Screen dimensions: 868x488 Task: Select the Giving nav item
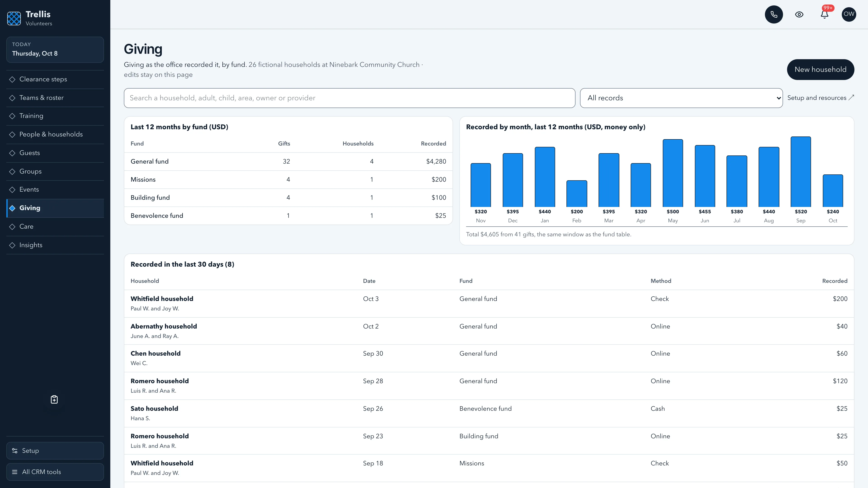[x=55, y=208]
